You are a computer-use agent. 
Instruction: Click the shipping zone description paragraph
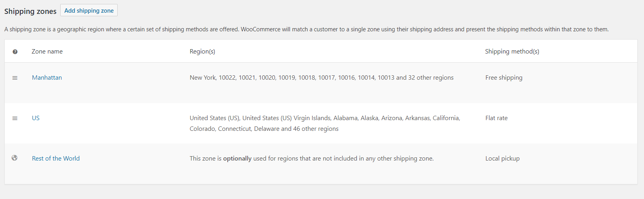pos(307,29)
